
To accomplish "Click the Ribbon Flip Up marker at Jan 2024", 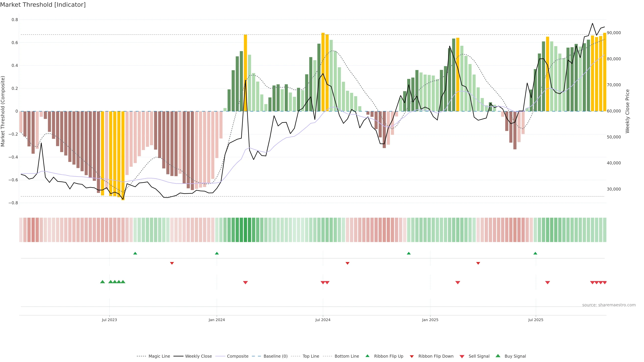I will tap(217, 253).
